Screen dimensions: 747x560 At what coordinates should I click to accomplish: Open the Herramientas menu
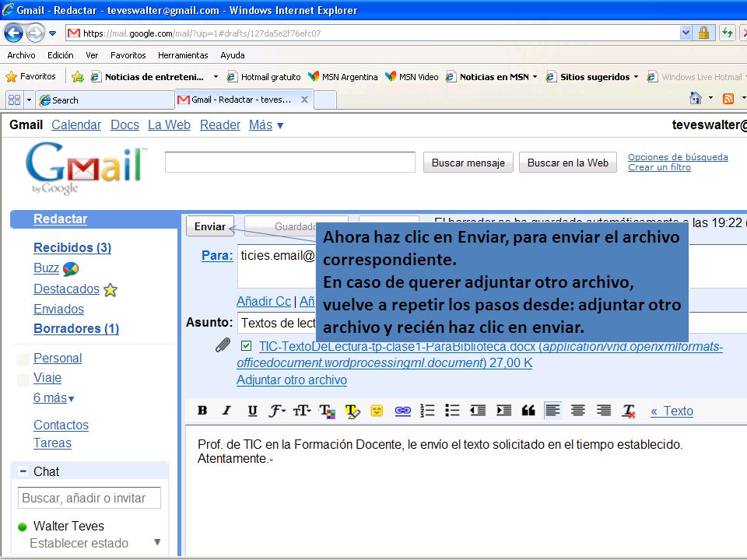[x=183, y=55]
